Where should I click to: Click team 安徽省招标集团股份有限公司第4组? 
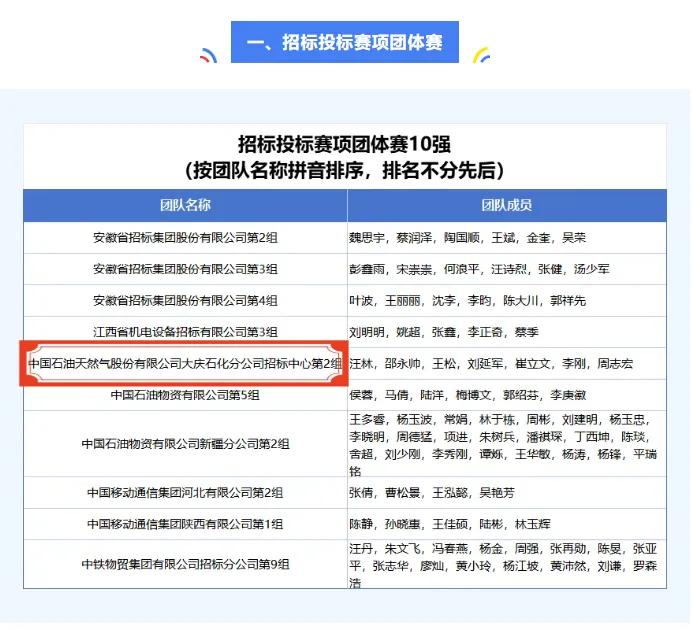(x=185, y=301)
